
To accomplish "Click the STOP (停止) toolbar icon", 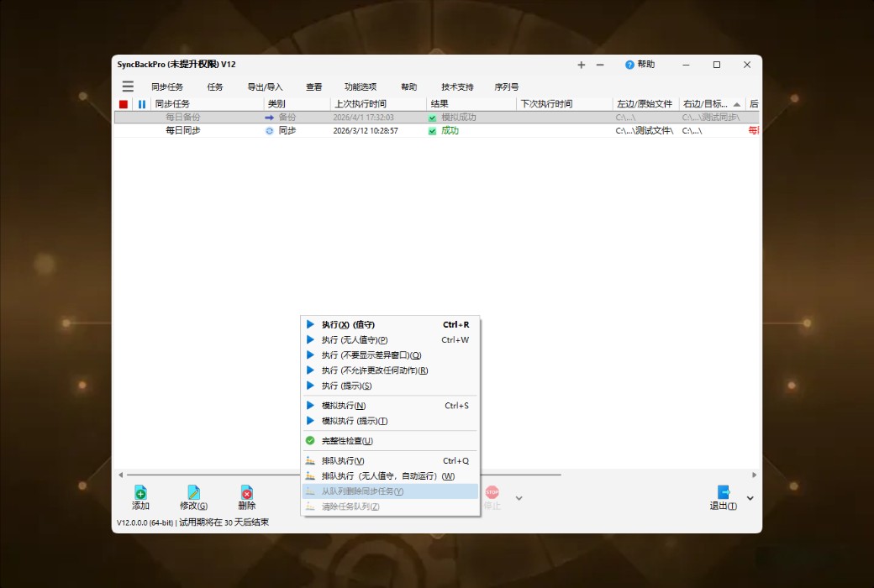I will (491, 494).
